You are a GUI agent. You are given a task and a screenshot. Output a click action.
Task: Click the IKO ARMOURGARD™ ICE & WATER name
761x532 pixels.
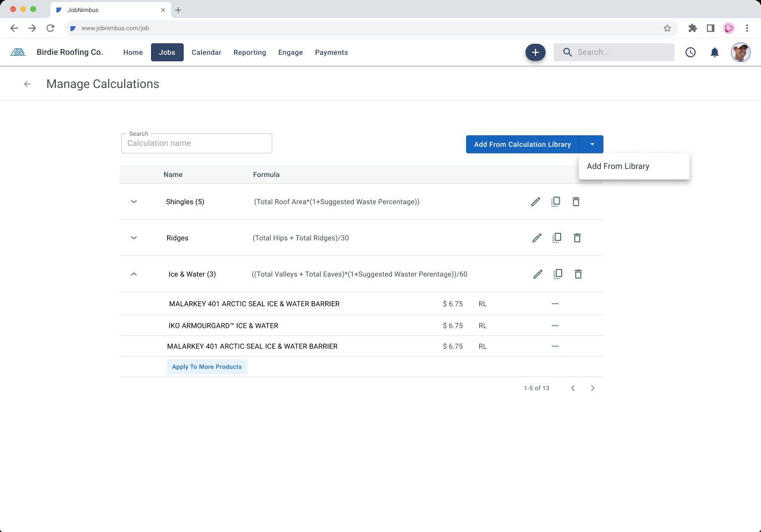tap(223, 326)
